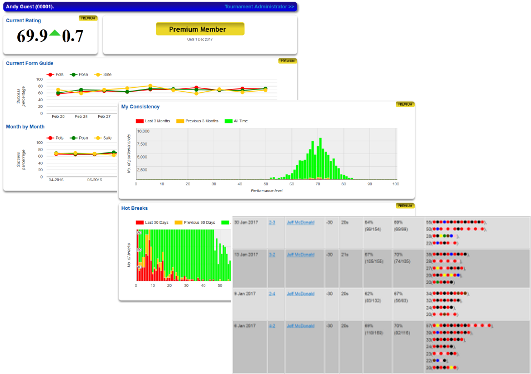Click the green rating up-arrow triangle
This screenshot has height=374, width=531.
coord(55,33)
